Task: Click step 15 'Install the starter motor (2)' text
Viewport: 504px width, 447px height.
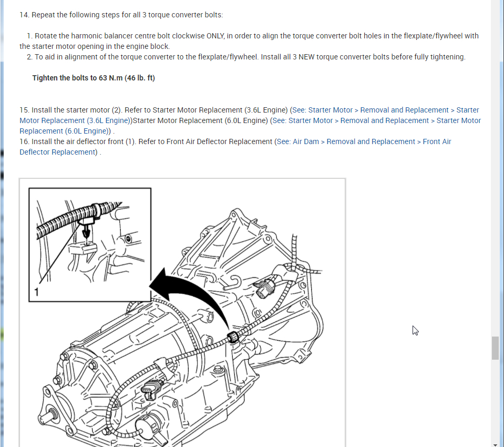Action: 71,110
